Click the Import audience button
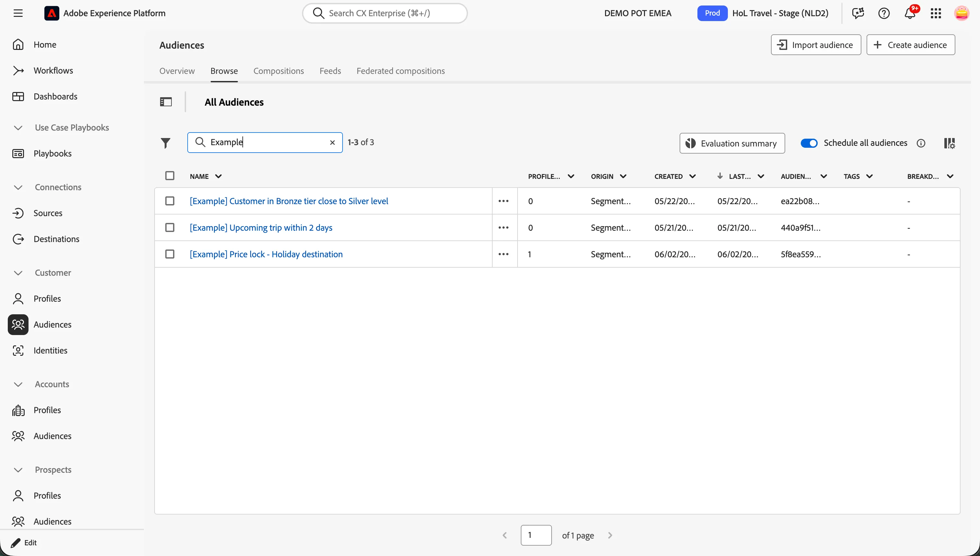Image resolution: width=980 pixels, height=556 pixels. click(x=816, y=45)
